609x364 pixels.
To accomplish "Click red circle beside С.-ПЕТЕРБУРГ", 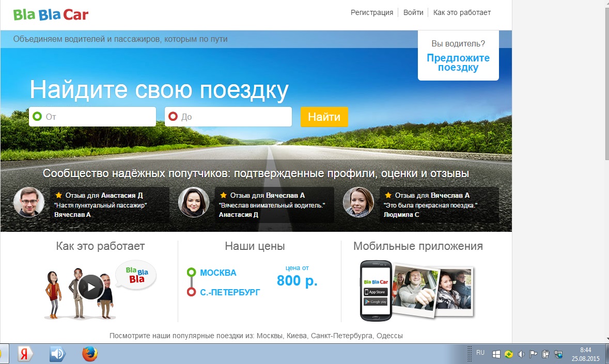I will pos(191,292).
